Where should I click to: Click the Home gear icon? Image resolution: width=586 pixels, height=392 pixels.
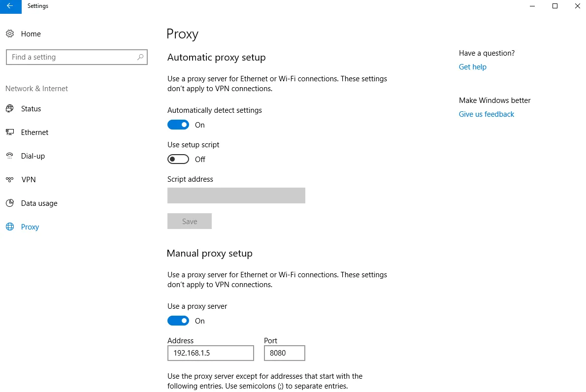point(10,34)
